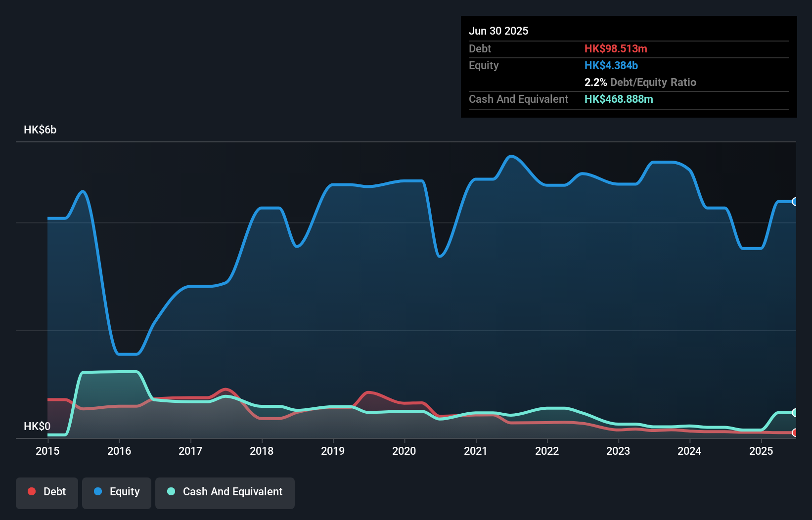Viewport: 812px width, 520px height.
Task: Click the teal Cash legend dot
Action: (171, 491)
